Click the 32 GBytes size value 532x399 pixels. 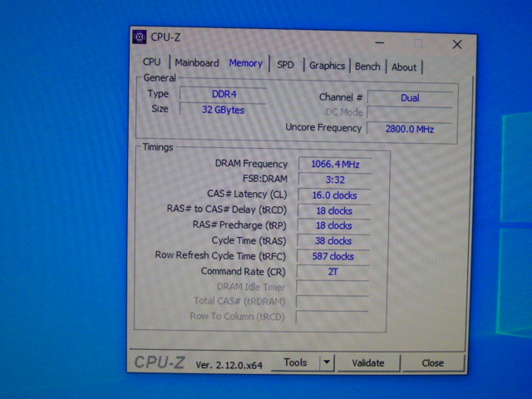223,110
